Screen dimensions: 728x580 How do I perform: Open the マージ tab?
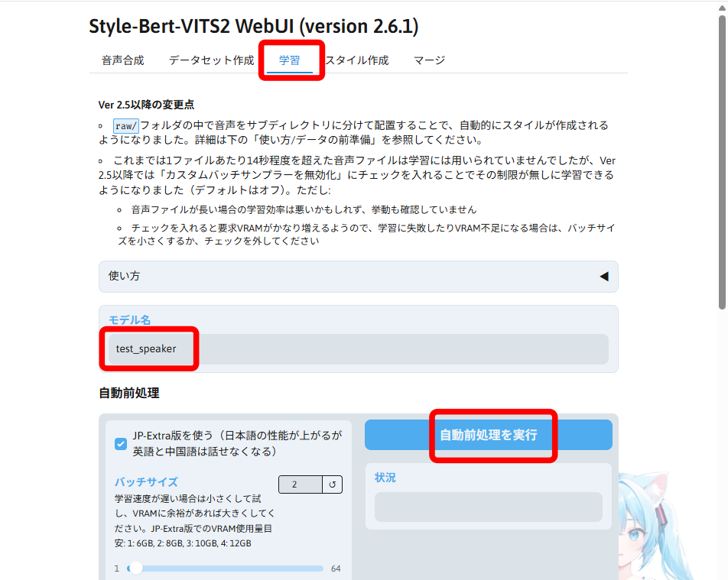click(x=430, y=60)
